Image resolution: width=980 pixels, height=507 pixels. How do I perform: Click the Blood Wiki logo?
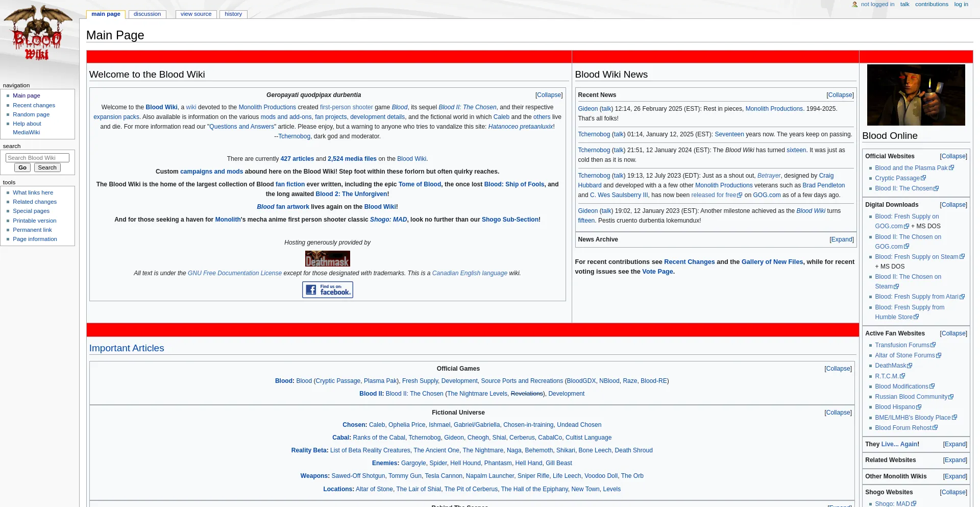[37, 34]
